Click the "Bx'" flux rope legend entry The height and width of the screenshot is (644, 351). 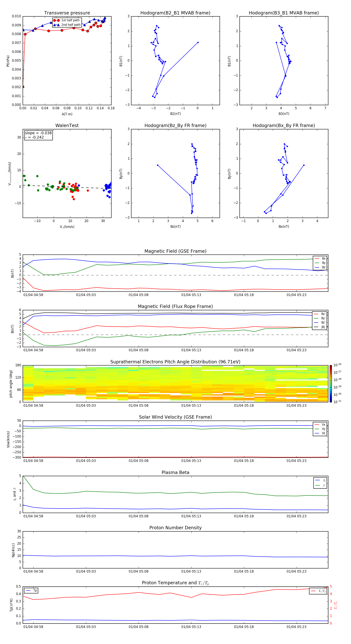pos(320,314)
